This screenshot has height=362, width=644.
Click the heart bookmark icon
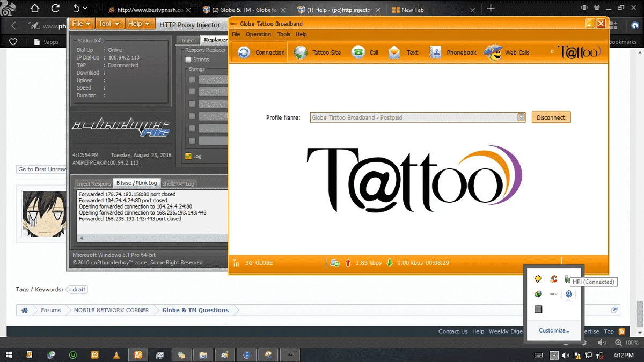tap(13, 41)
